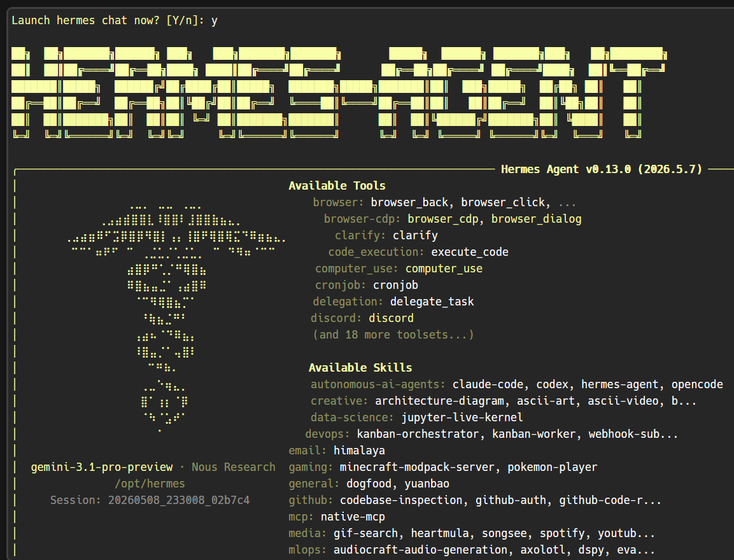
Task: Click the 'opencode' skill name
Action: click(697, 384)
